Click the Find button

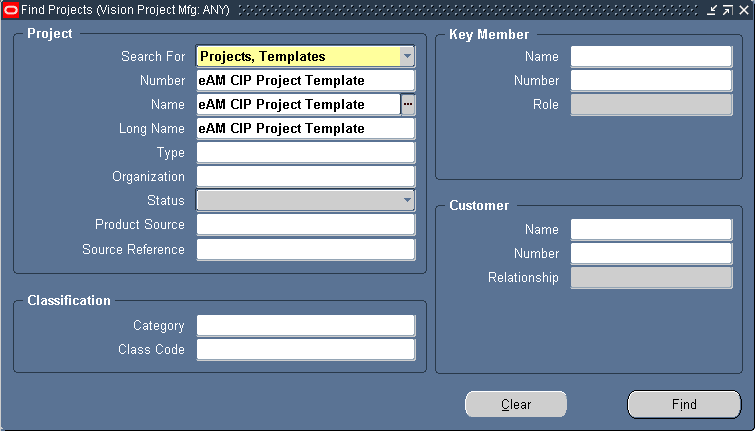coord(684,405)
